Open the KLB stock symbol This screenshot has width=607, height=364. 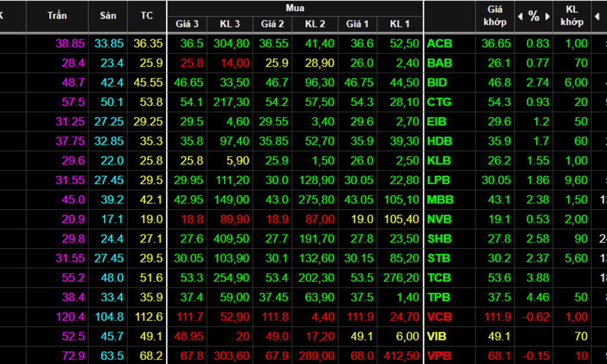pyautogui.click(x=439, y=161)
